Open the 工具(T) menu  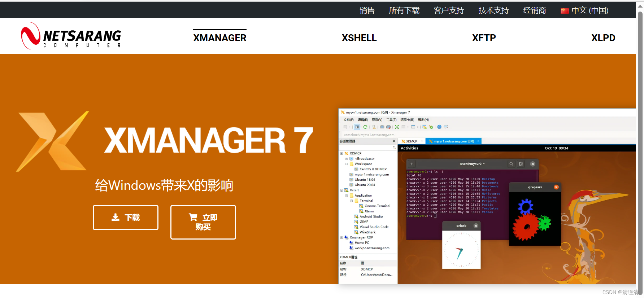pos(391,120)
